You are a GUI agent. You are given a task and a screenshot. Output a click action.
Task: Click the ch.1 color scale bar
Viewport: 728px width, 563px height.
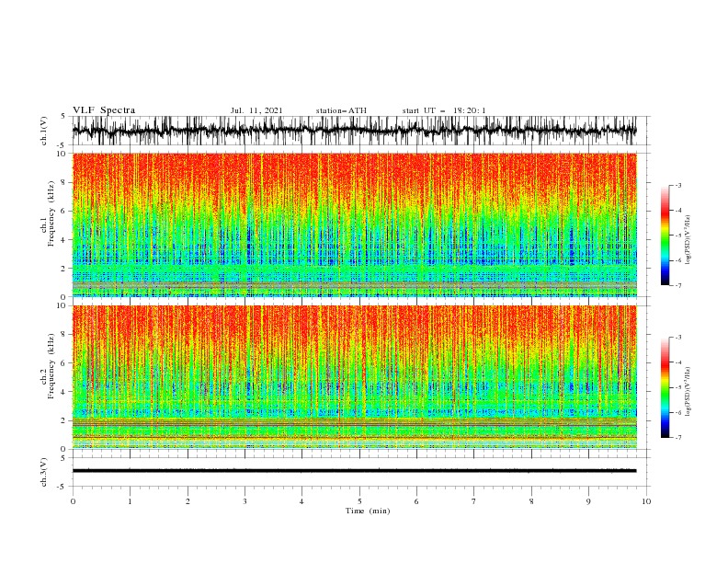pos(665,236)
